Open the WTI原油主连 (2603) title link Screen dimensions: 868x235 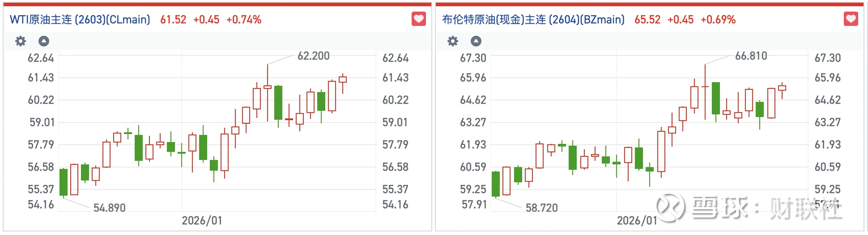pos(80,20)
